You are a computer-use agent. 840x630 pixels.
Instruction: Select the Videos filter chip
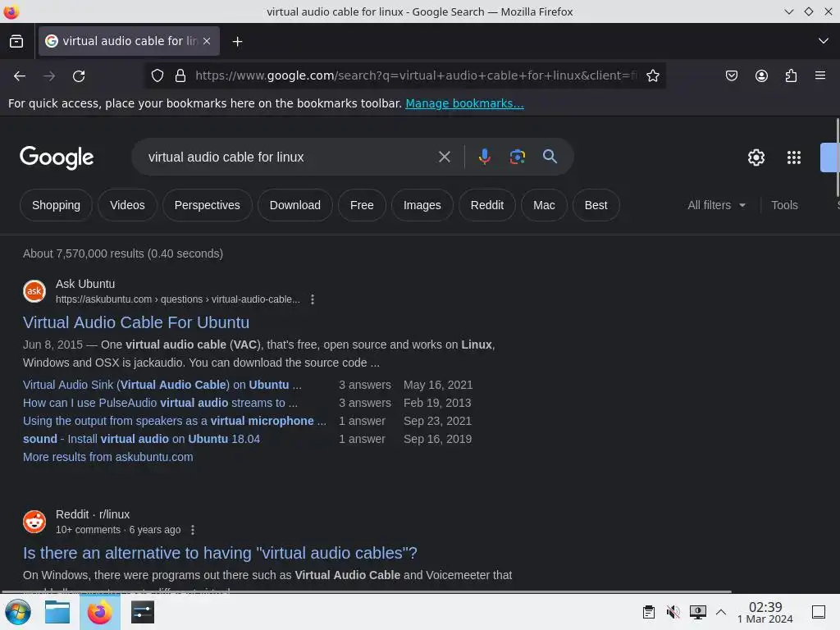click(127, 205)
